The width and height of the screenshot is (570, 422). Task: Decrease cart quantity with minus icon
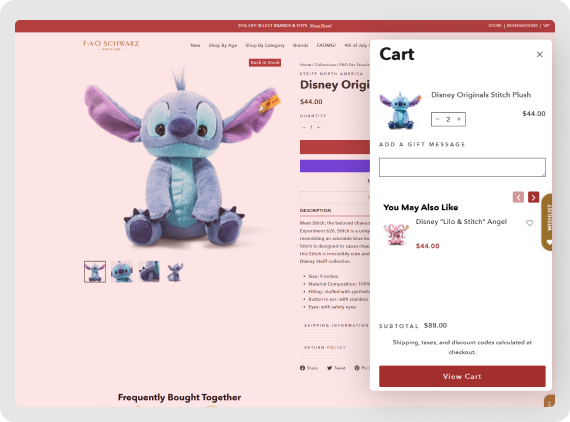click(438, 119)
